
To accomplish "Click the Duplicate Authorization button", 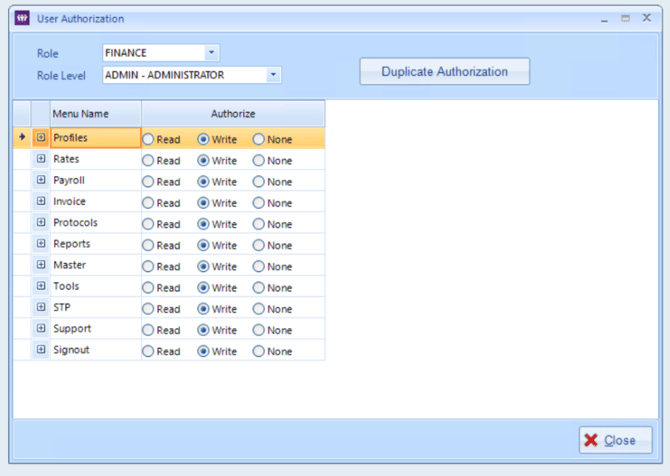I will click(x=444, y=72).
